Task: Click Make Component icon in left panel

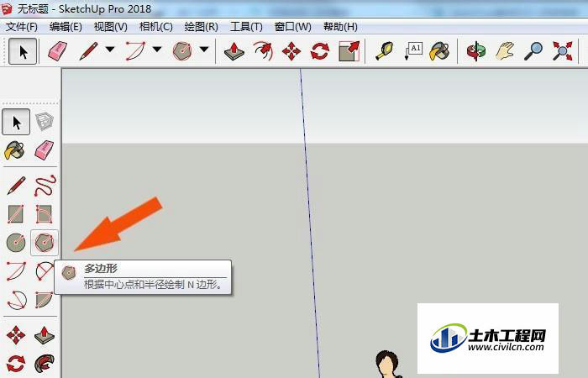Action: 45,122
